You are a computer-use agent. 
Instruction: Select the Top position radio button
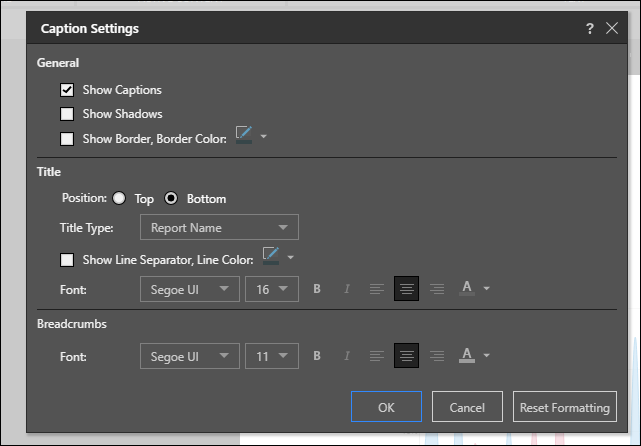(120, 198)
